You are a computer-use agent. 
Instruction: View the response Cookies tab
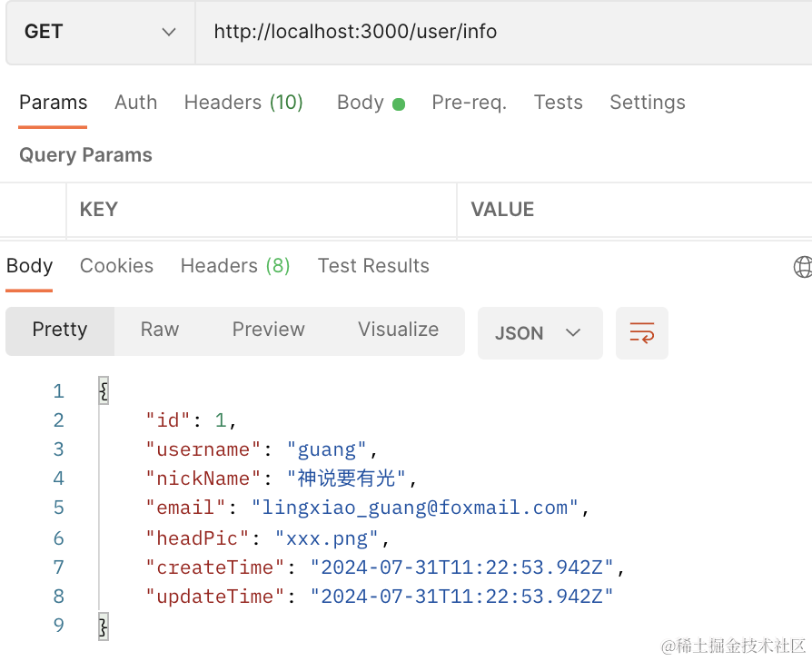click(116, 266)
